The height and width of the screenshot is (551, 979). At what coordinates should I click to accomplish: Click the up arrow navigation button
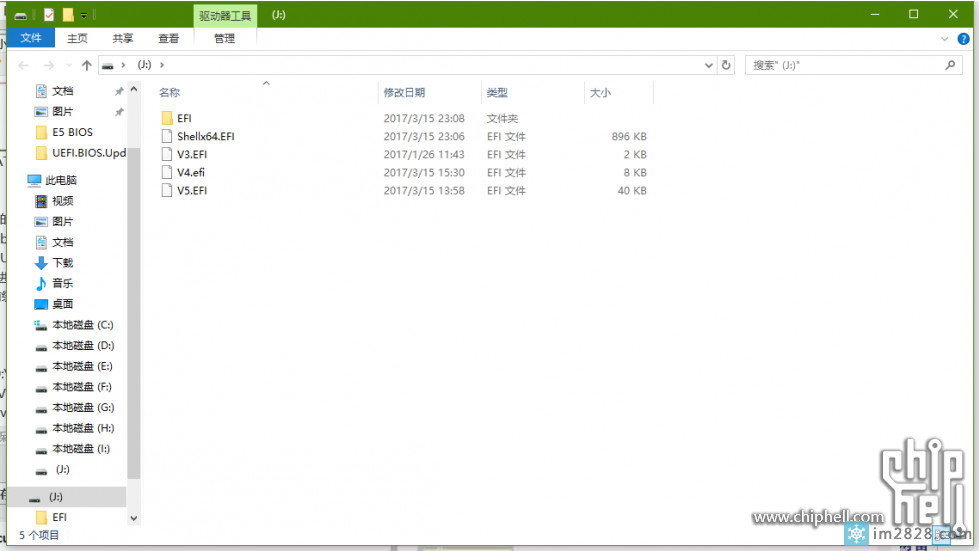[x=87, y=65]
